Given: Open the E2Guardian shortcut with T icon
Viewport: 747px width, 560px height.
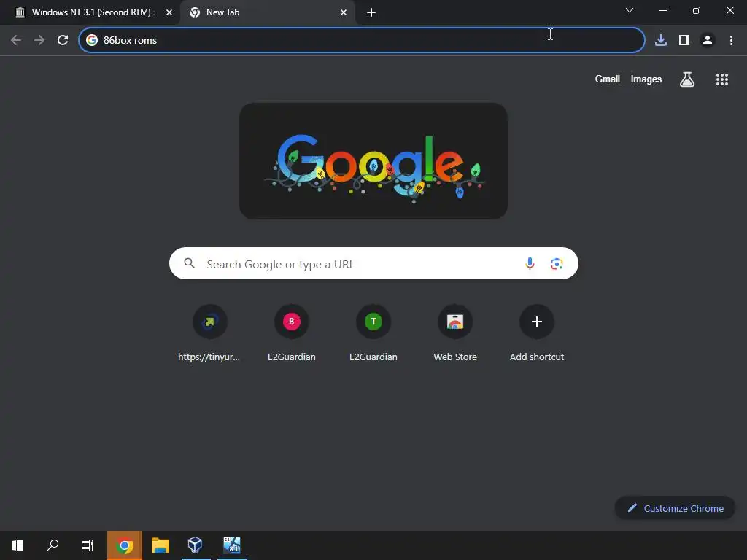Looking at the screenshot, I should (373, 333).
